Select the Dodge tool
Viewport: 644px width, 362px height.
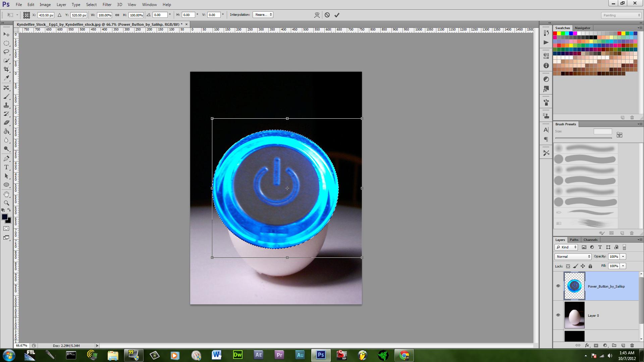tap(6, 149)
